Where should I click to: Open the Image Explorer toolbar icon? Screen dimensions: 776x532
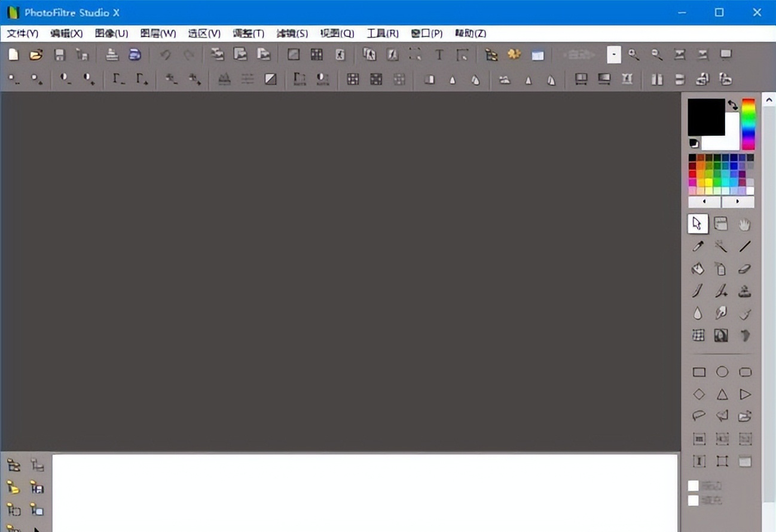coord(491,55)
